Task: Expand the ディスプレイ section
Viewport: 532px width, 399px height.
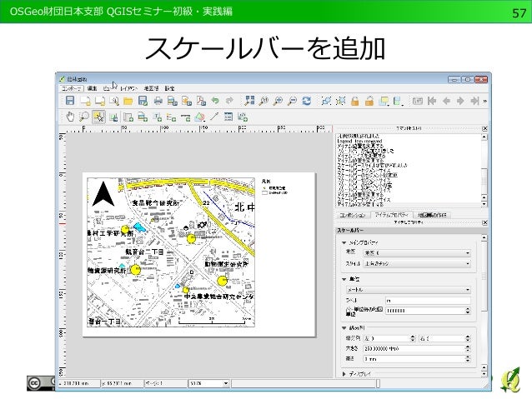Action: [x=345, y=374]
